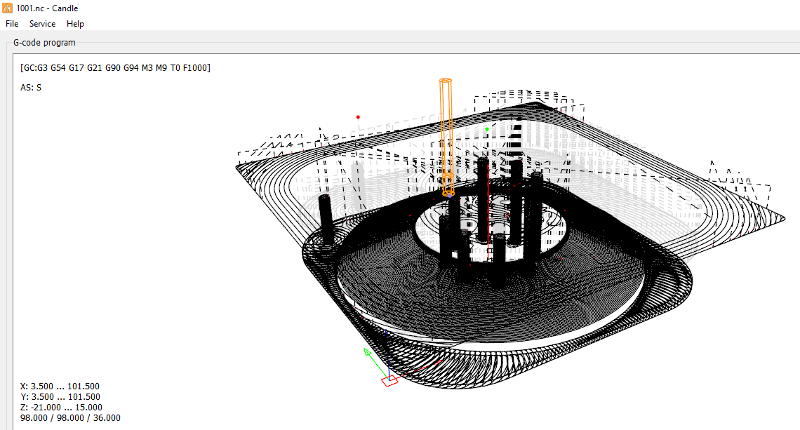Click the G-code state text starting with GC:G3

[115, 68]
